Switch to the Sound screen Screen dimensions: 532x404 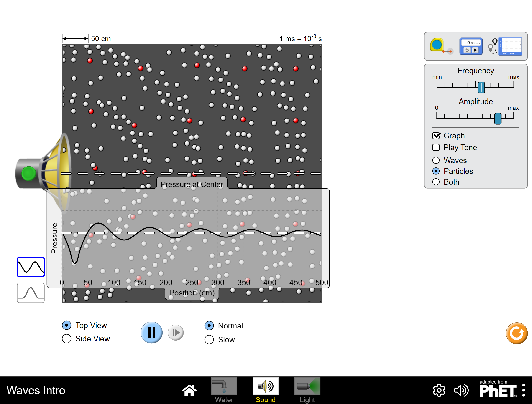click(266, 390)
